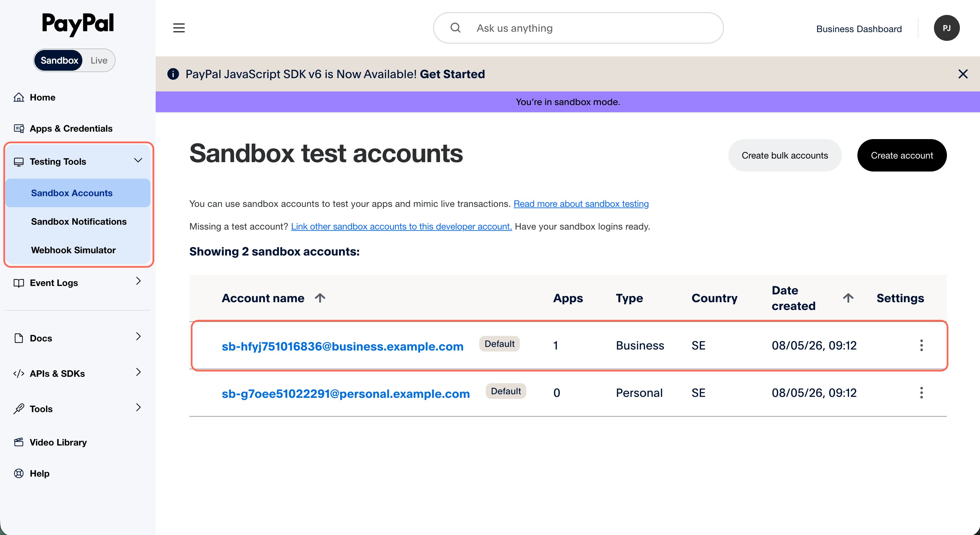Select Sandbox Accounts menu item
The image size is (980, 535).
[x=78, y=193]
